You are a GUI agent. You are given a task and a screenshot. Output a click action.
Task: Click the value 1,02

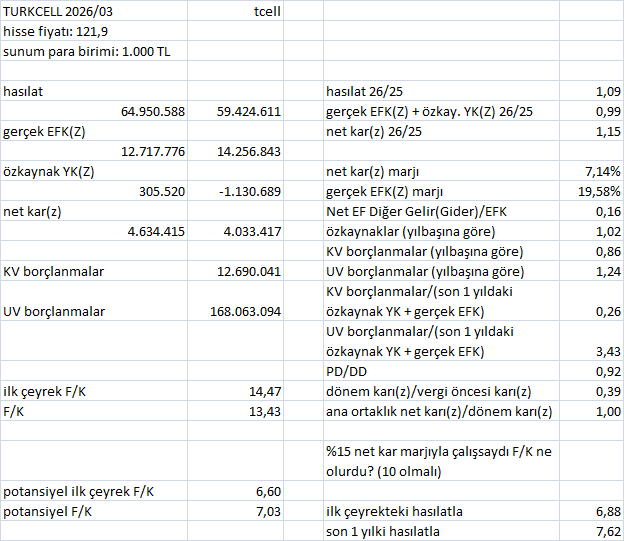pos(591,231)
